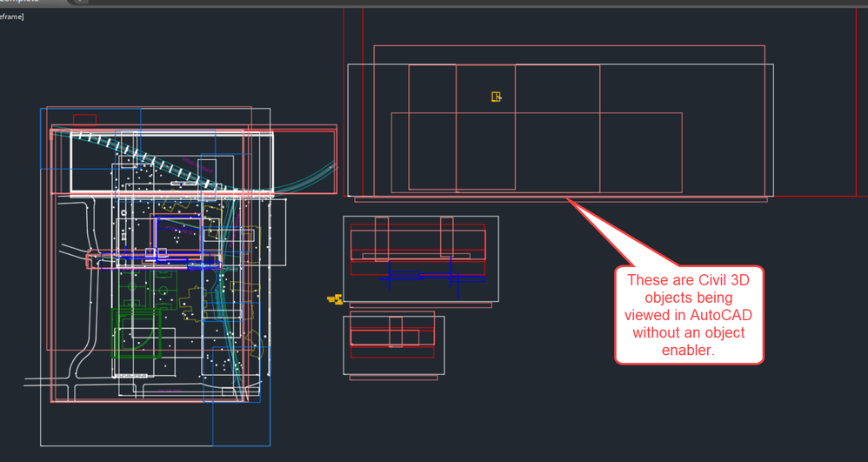The height and width of the screenshot is (462, 868).
Task: Select the white striped diagonal corridor in the plan
Action: click(x=150, y=161)
